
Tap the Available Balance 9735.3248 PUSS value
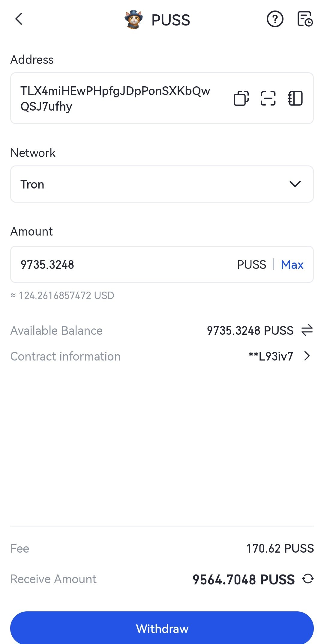coord(250,331)
